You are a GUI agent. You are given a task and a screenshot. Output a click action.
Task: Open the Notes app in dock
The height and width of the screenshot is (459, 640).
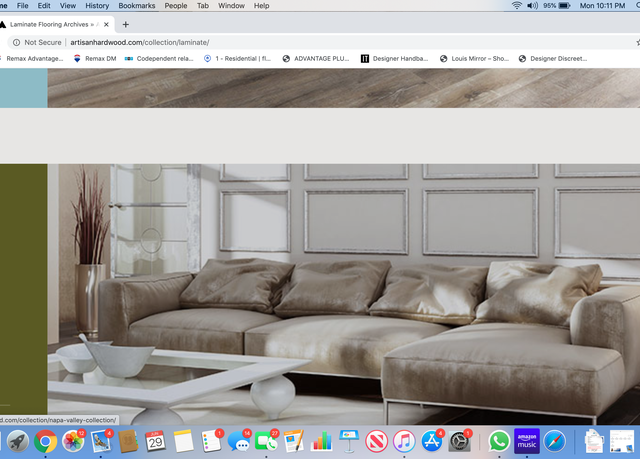click(x=183, y=441)
